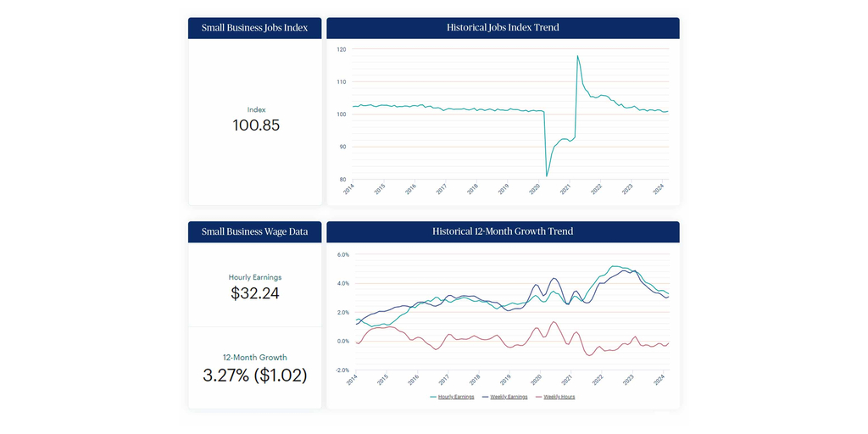
Task: Click the 2020 label on jobs index x-axis
Action: (x=534, y=190)
